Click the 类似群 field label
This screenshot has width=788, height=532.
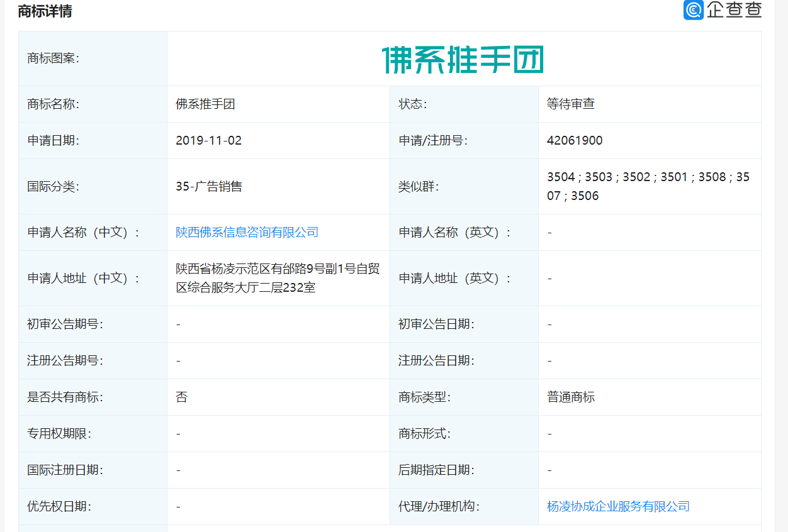(419, 186)
